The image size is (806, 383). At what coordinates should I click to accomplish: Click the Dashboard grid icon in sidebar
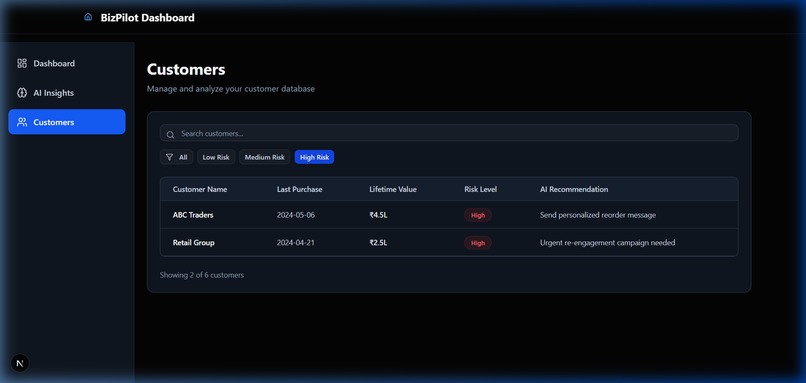(22, 63)
